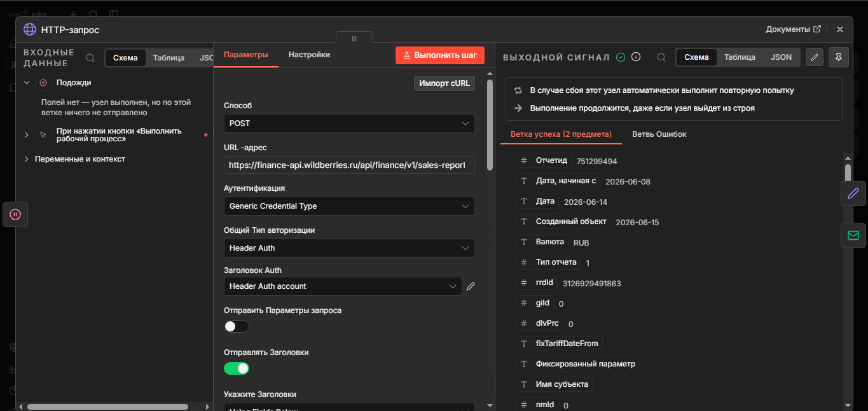
Task: Click the input panel horizontal scrollbar
Action: point(107,407)
